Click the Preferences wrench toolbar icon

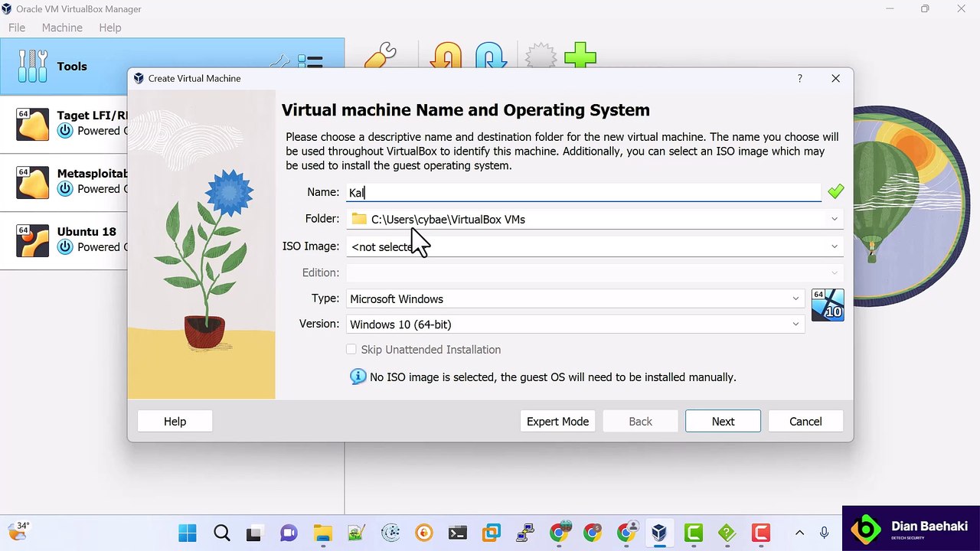[x=380, y=56]
